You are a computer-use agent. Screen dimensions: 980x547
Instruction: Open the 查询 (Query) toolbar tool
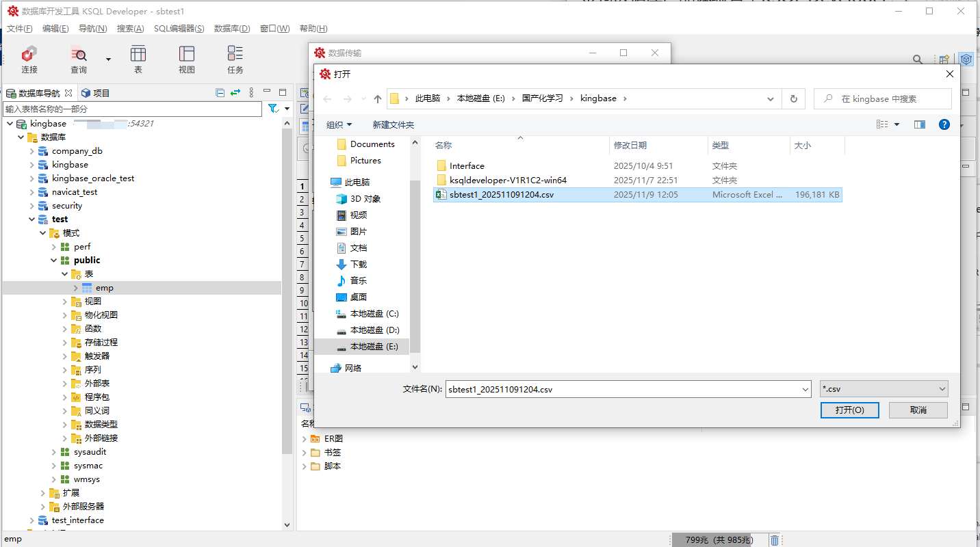[x=79, y=59]
